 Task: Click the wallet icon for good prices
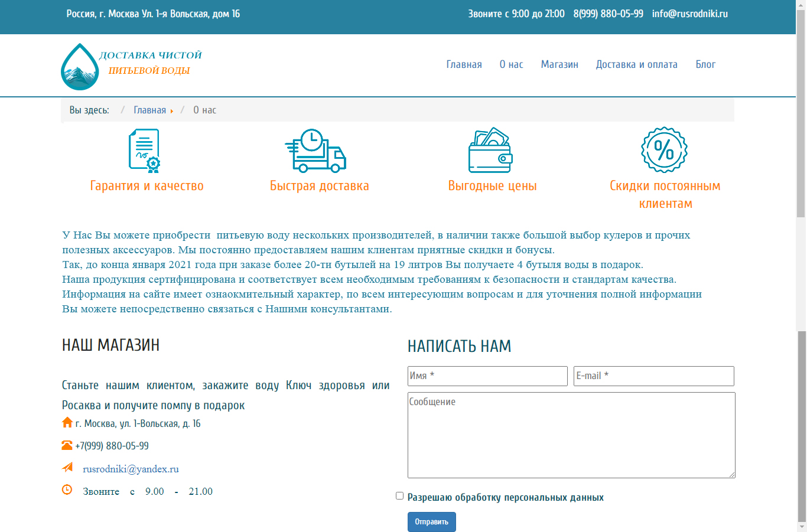click(x=490, y=150)
